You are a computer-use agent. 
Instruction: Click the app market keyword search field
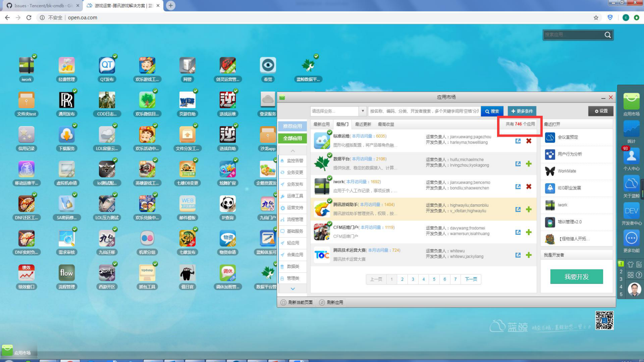point(424,111)
